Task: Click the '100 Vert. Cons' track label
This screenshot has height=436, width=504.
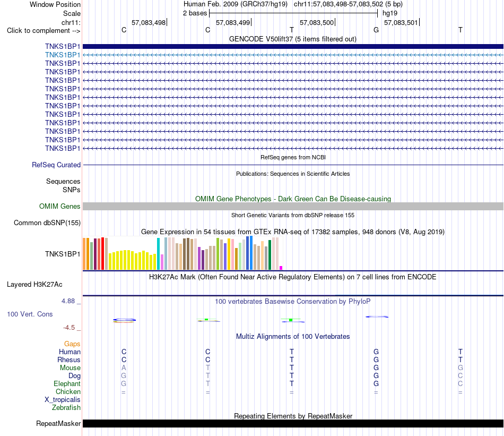Action: [30, 314]
